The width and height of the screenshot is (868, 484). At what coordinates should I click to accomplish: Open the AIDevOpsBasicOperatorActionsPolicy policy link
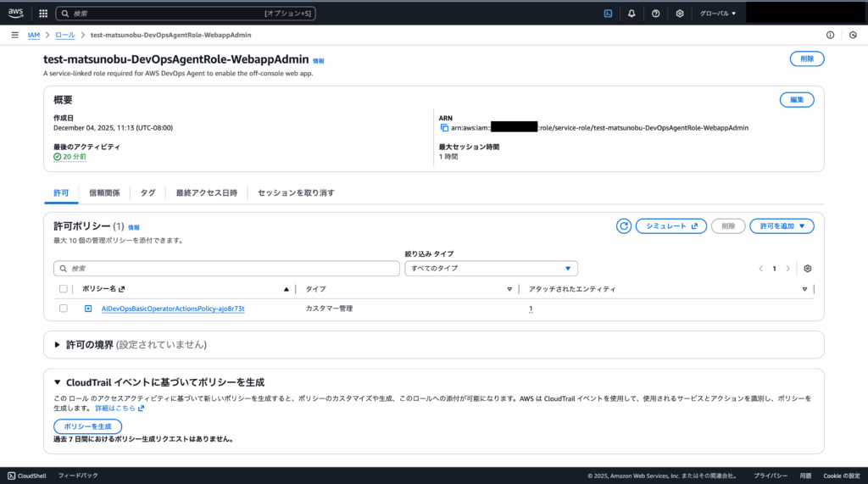pos(172,309)
